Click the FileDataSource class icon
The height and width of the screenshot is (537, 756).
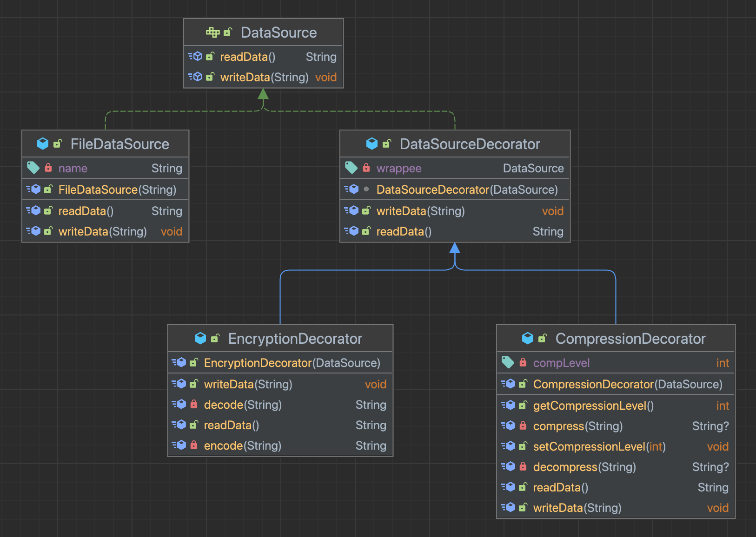[x=43, y=144]
